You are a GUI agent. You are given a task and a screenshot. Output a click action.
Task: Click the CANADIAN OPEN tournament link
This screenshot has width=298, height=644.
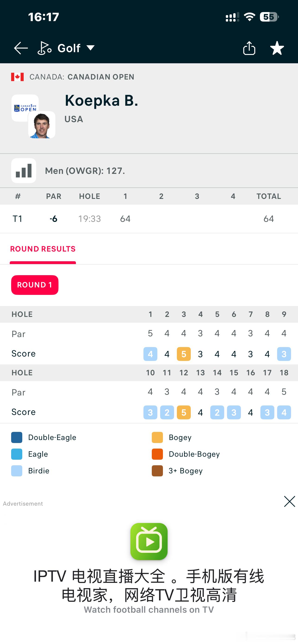(x=101, y=77)
